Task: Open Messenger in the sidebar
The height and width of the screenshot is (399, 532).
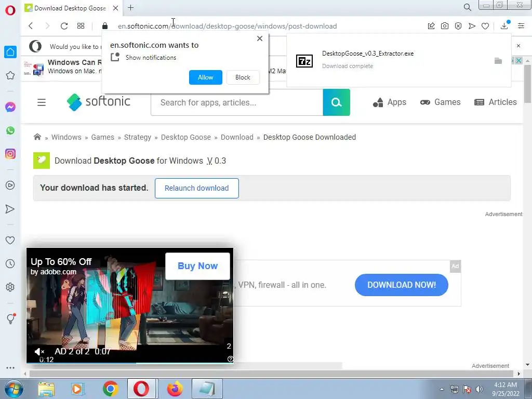Action: click(x=10, y=107)
